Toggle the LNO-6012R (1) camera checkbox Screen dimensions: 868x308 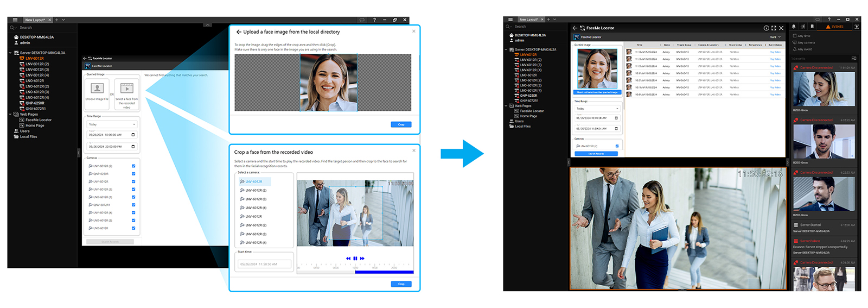133,197
